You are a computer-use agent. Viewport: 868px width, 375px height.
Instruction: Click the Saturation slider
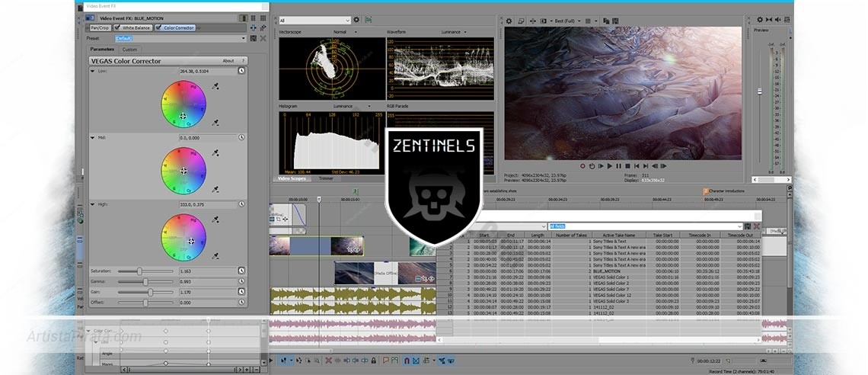[145, 271]
